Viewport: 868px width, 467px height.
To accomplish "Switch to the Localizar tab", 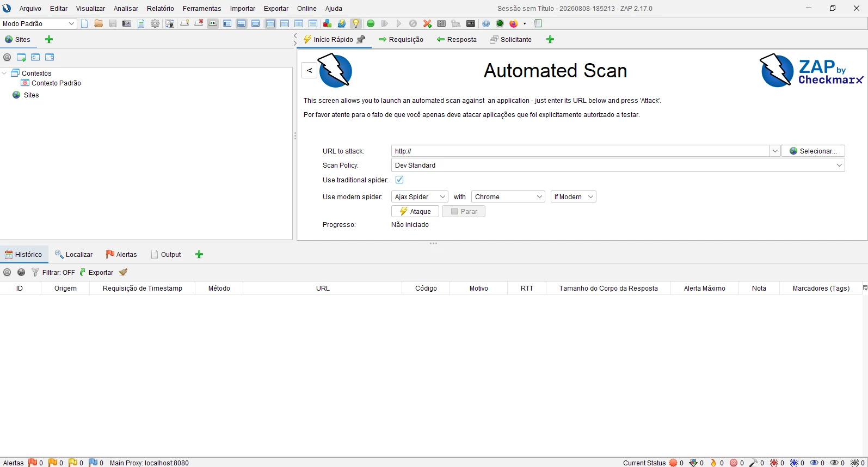I will [x=74, y=254].
